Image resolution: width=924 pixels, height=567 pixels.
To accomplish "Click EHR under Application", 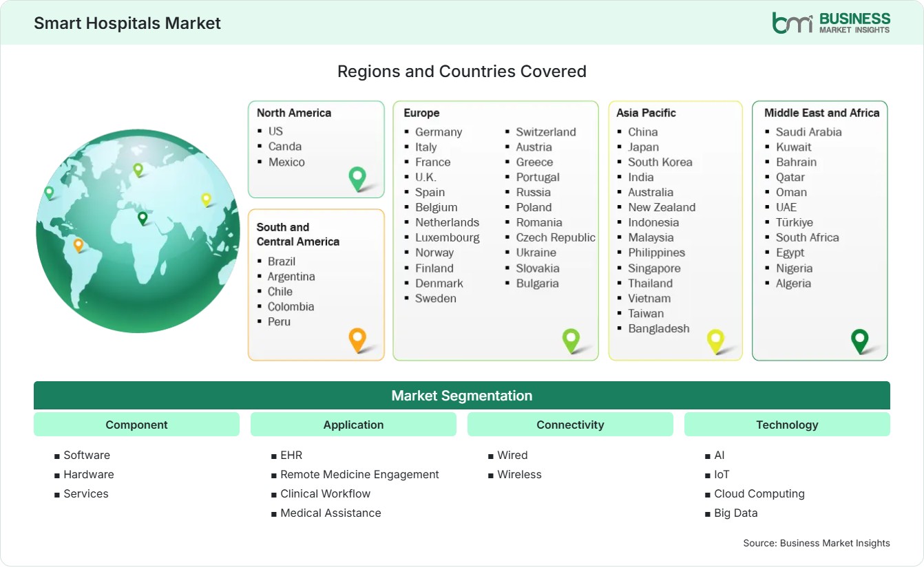I will 291,455.
